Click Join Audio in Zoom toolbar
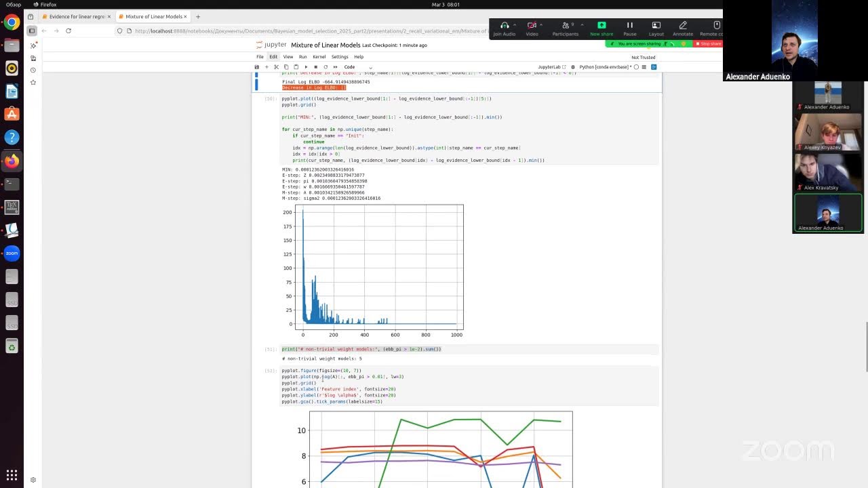This screenshot has width=868, height=488. pyautogui.click(x=504, y=28)
